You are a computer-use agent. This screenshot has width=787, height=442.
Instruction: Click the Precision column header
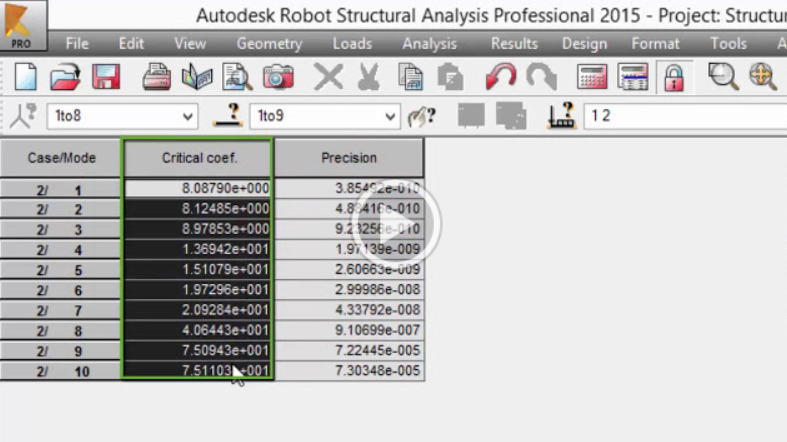[x=349, y=158]
